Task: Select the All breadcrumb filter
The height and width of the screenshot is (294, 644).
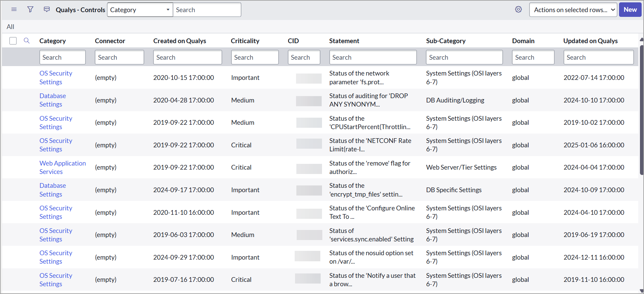Action: pos(10,27)
